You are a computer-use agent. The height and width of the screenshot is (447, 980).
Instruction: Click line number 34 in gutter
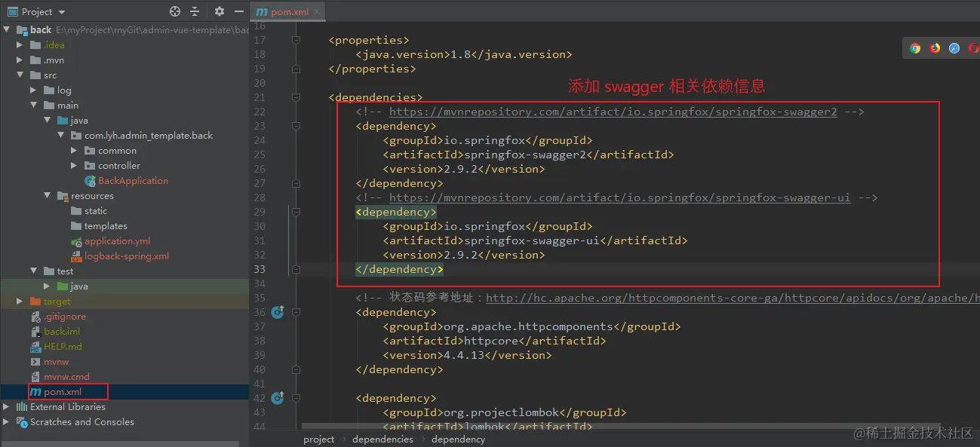[x=259, y=283]
